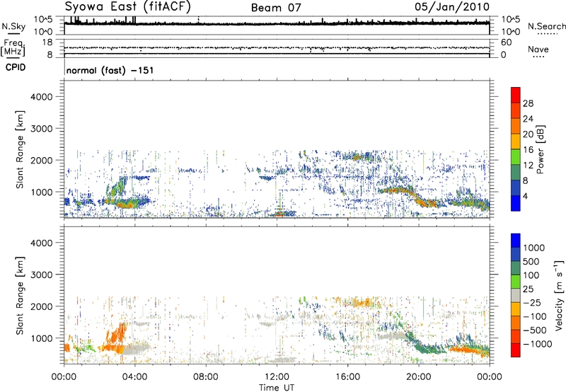Click the '20:00' time axis tick label
Viewport: 566px width, 392px height.
(x=419, y=377)
